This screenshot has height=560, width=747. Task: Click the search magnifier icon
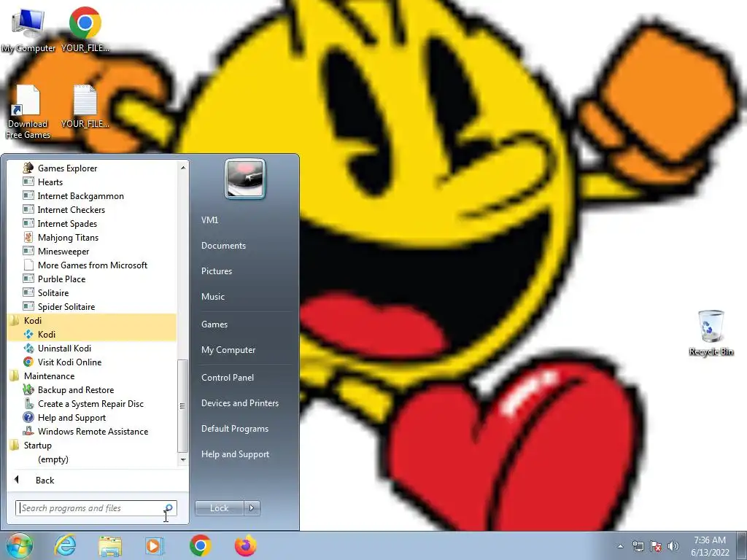169,507
